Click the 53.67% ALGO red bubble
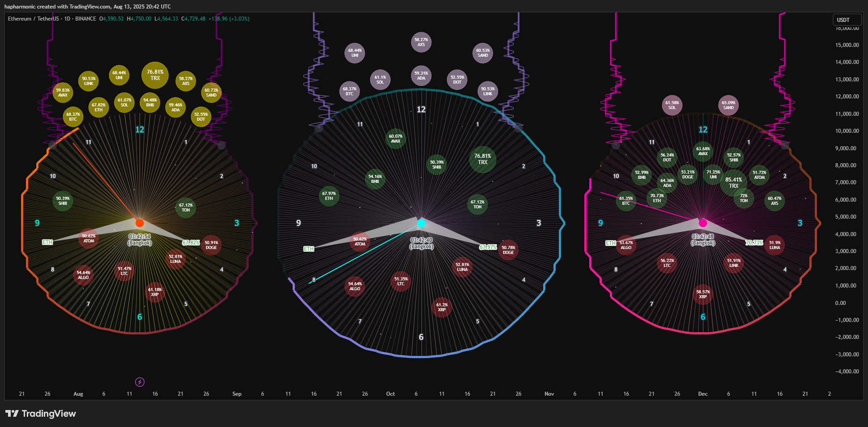868x427 pixels. coord(626,245)
